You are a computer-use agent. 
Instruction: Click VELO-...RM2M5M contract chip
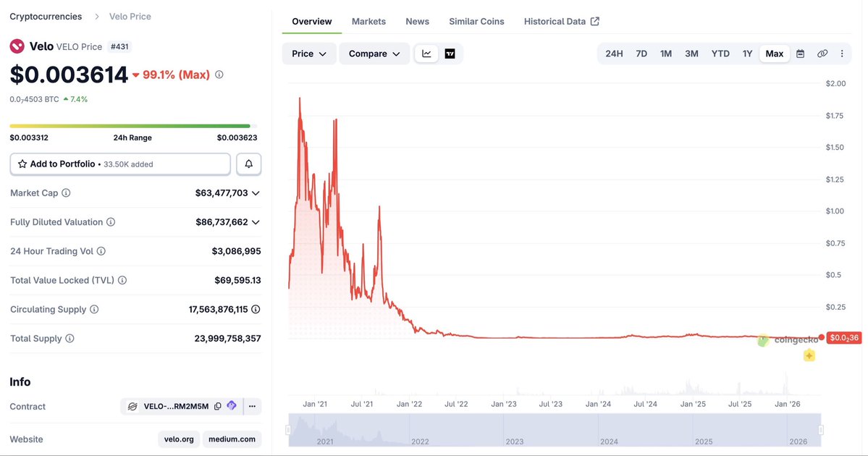coord(176,406)
